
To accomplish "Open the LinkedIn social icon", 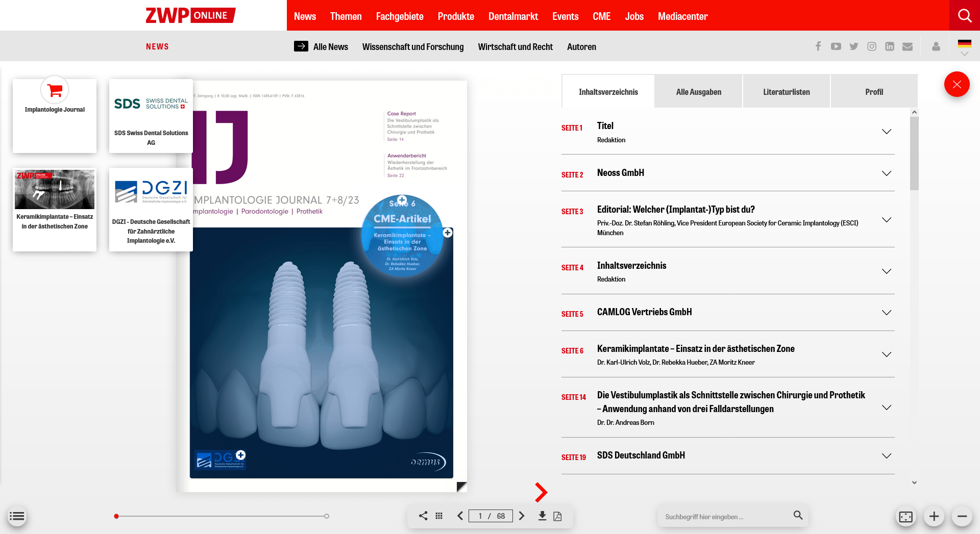I will [x=890, y=46].
